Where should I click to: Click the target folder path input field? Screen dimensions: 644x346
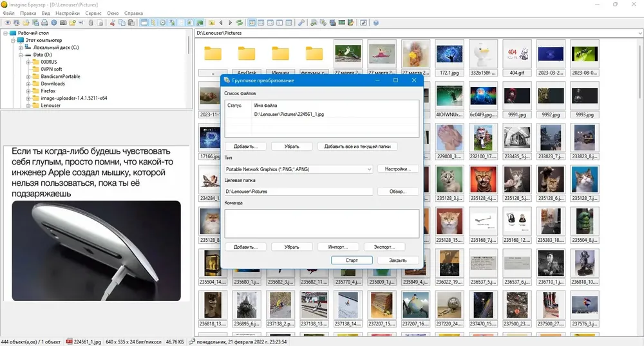click(x=299, y=192)
